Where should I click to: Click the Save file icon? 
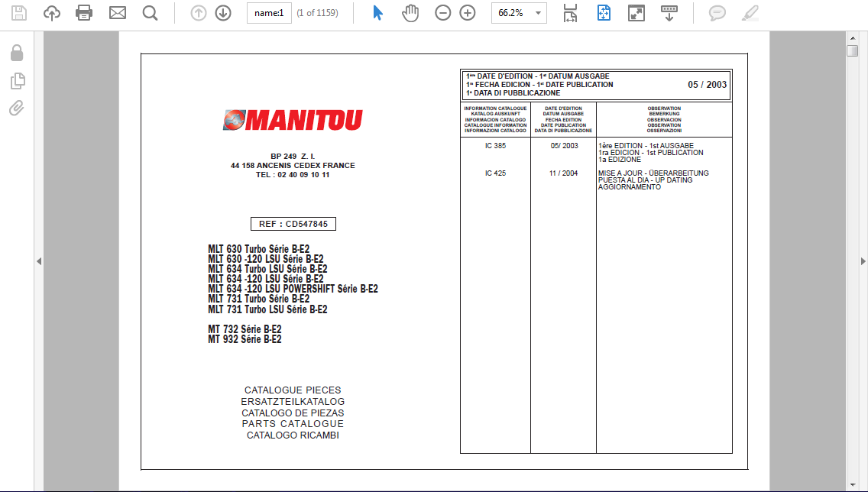click(19, 13)
